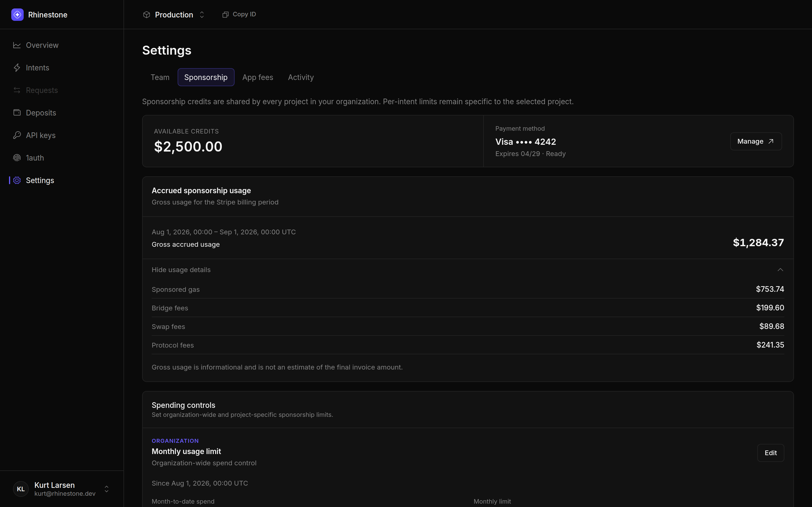Viewport: 812px width, 507px height.
Task: Click the Copy ID clipboard icon
Action: pos(226,14)
